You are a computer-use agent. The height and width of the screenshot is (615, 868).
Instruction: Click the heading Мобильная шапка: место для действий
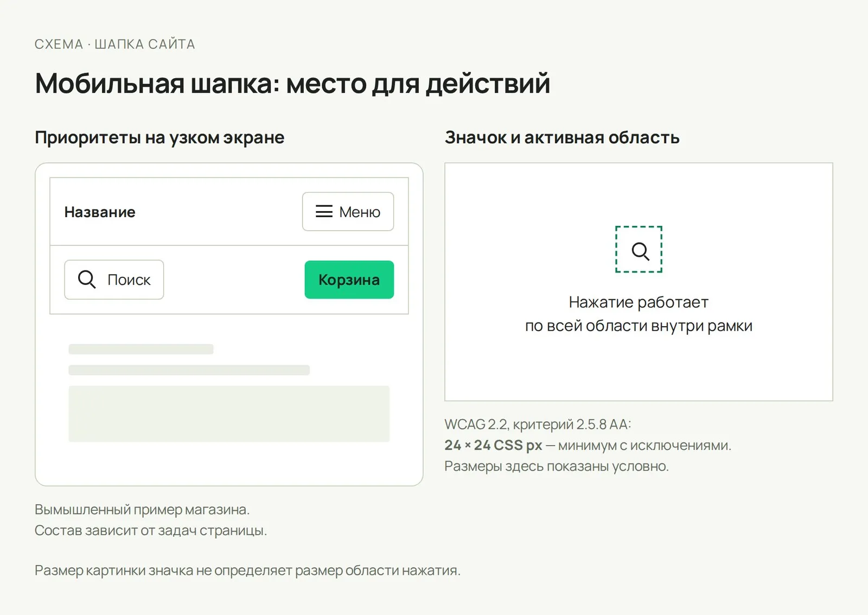(292, 84)
